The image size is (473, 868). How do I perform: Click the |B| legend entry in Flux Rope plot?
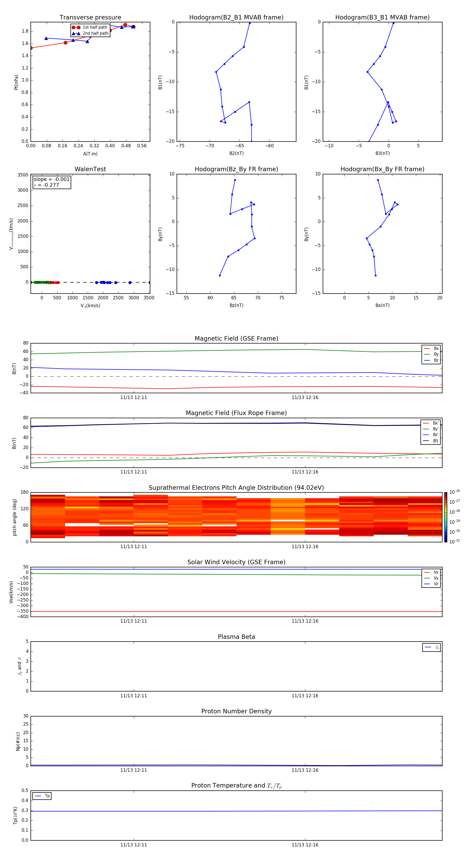(x=431, y=441)
